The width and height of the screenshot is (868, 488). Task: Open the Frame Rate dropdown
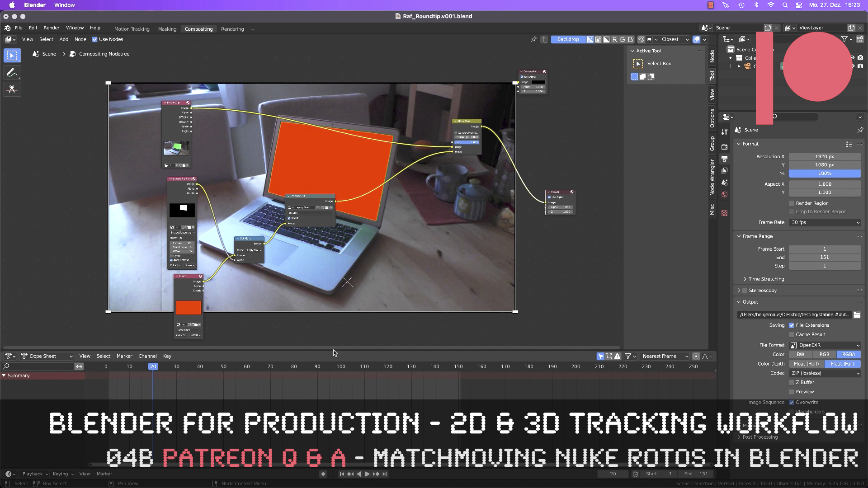(825, 222)
